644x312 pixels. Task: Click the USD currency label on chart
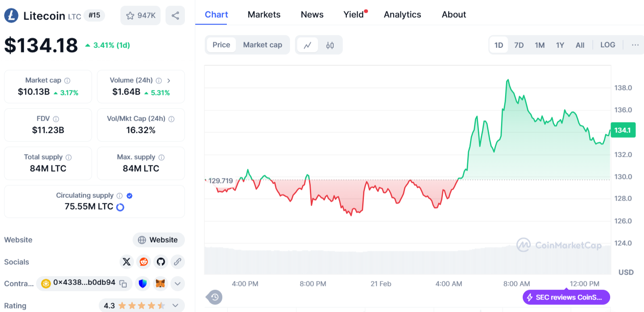626,272
